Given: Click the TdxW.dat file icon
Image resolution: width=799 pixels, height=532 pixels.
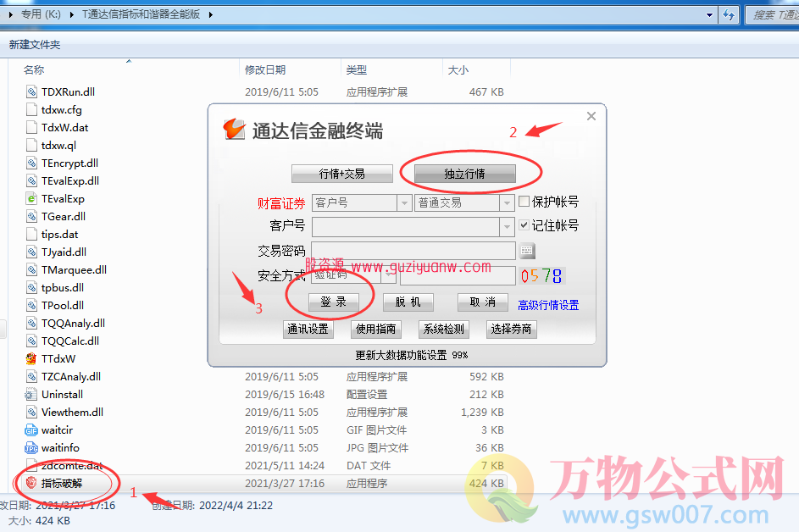Looking at the screenshot, I should (31, 127).
